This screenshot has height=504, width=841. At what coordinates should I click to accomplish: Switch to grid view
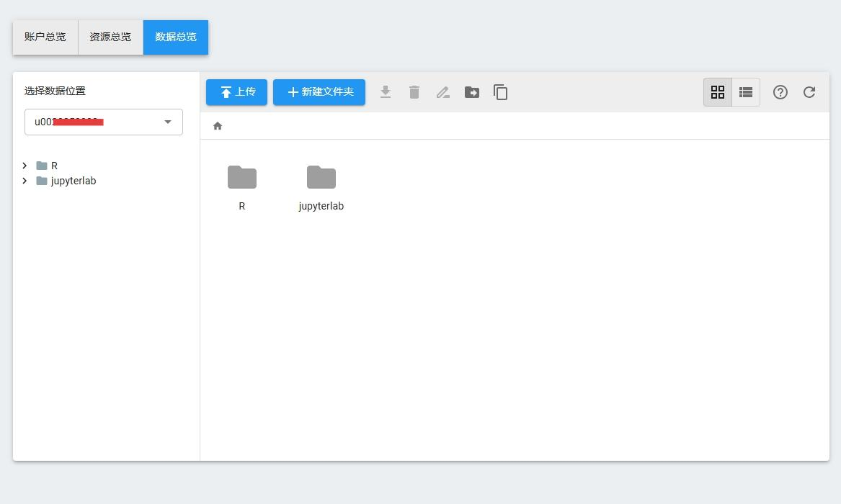pyautogui.click(x=718, y=92)
